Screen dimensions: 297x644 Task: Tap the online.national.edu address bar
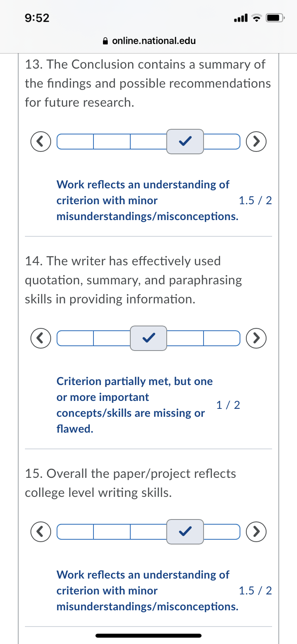[154, 41]
